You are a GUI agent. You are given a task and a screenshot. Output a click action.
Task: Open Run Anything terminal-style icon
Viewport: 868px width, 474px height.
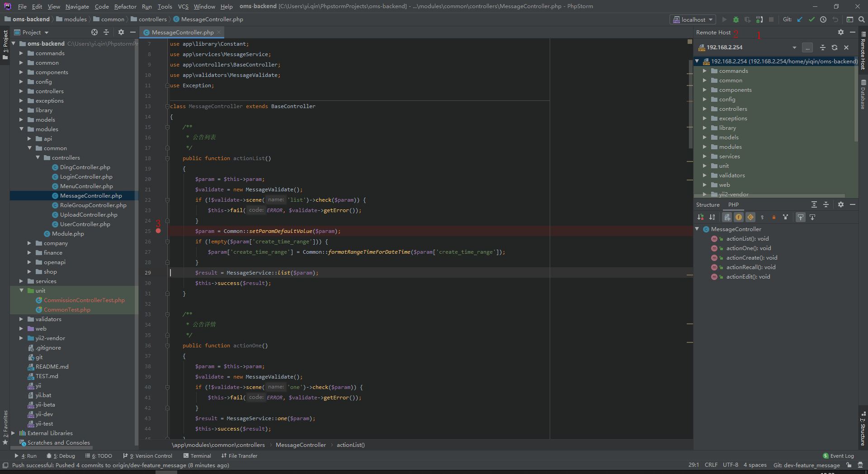coord(850,19)
